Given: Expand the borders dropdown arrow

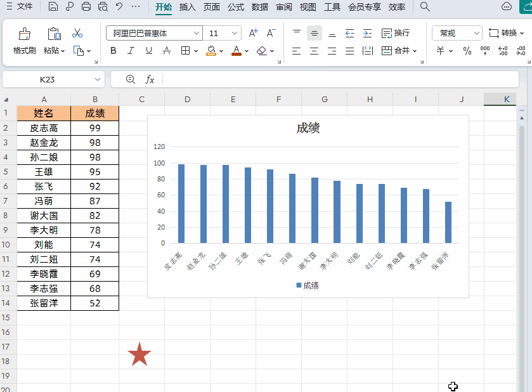Looking at the screenshot, I should (x=196, y=51).
